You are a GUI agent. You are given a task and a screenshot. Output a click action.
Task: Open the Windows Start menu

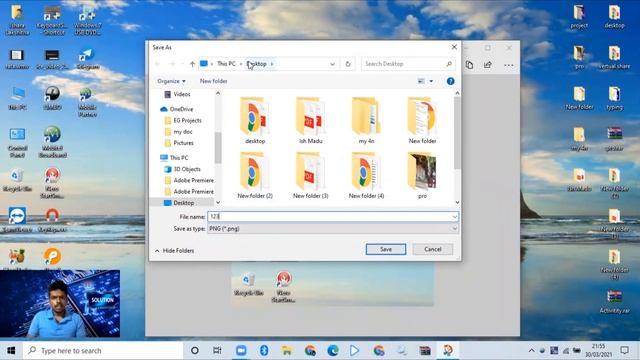pyautogui.click(x=11, y=351)
